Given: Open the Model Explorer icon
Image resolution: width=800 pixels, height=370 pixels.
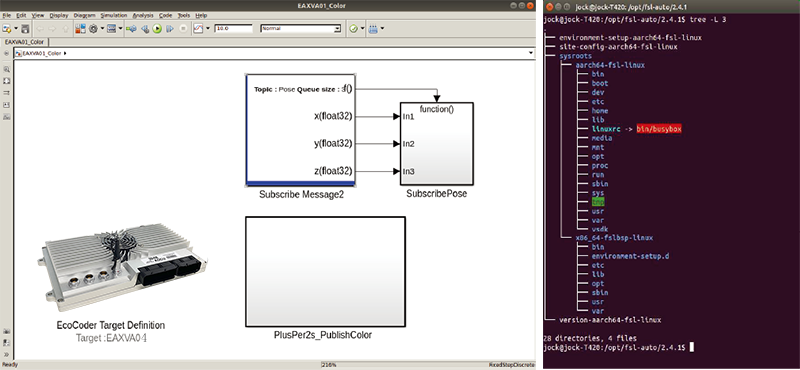Looking at the screenshot, I should coord(112,29).
